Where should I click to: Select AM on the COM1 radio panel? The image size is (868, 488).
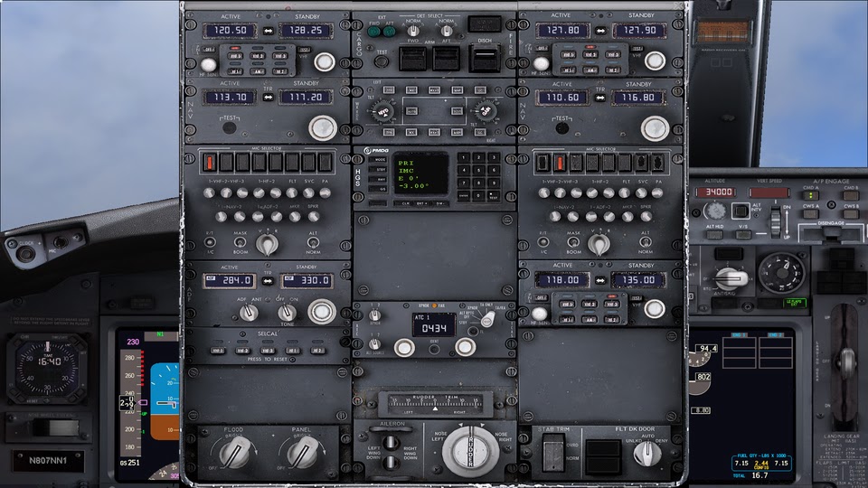(x=258, y=71)
